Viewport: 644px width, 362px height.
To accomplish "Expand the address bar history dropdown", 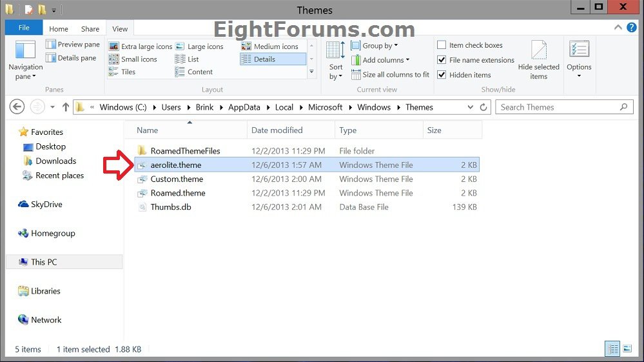I will [x=469, y=107].
